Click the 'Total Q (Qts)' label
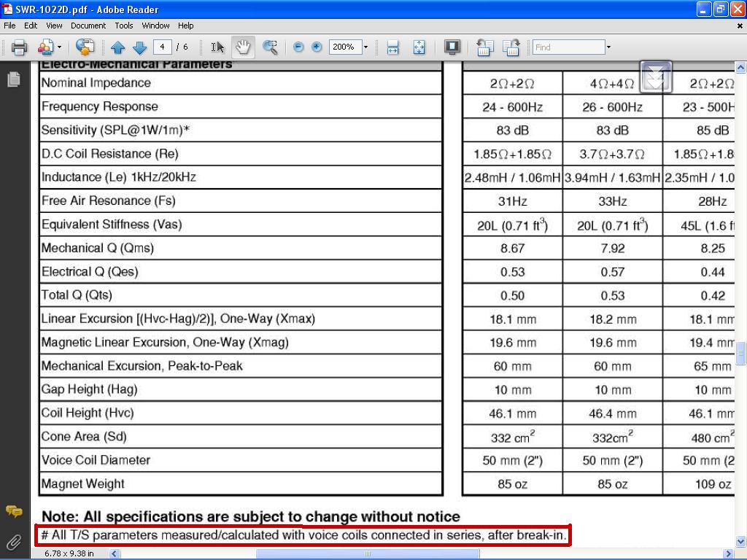The width and height of the screenshot is (747, 560). tap(77, 295)
